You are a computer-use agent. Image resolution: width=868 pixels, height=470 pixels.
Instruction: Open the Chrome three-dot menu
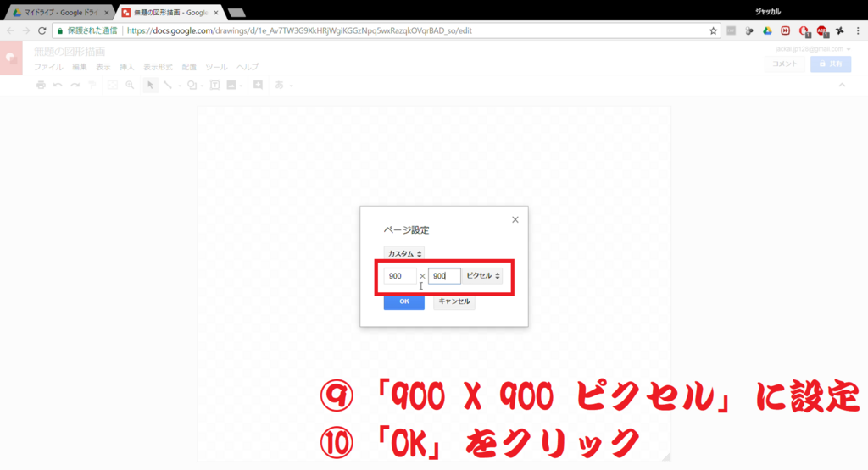[x=858, y=31]
